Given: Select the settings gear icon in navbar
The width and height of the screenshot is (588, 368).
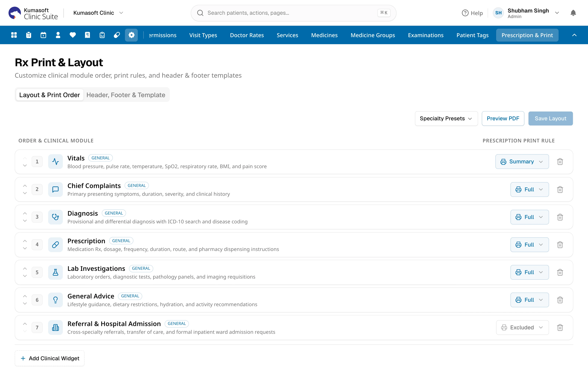Looking at the screenshot, I should 131,35.
